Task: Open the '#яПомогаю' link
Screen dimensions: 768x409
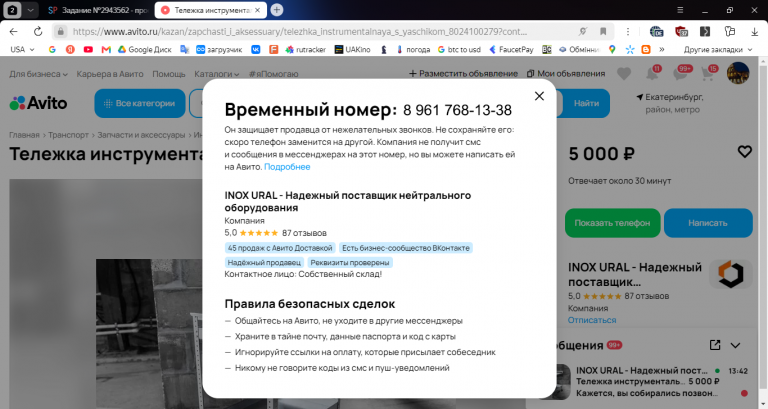Action: coord(273,74)
